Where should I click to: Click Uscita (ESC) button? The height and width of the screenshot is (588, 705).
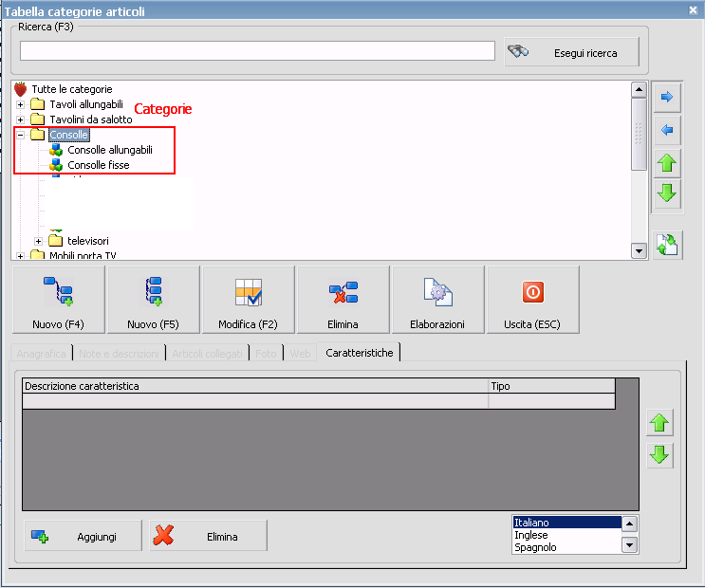533,300
